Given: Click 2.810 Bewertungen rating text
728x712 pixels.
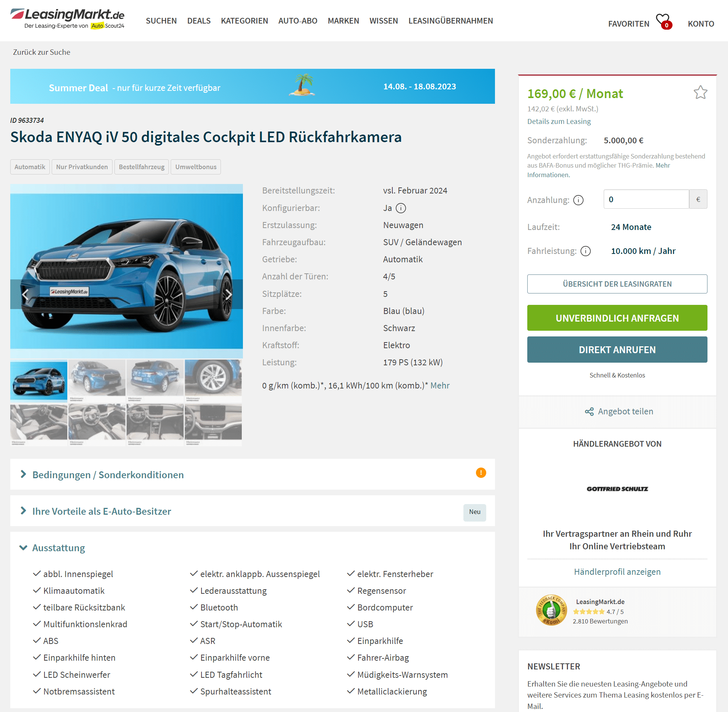Looking at the screenshot, I should 600,621.
